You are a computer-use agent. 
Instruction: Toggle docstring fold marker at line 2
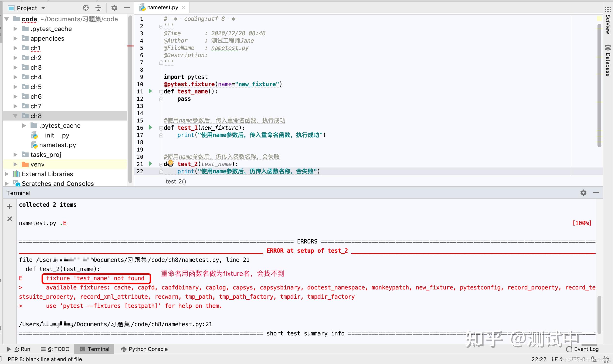click(x=161, y=26)
